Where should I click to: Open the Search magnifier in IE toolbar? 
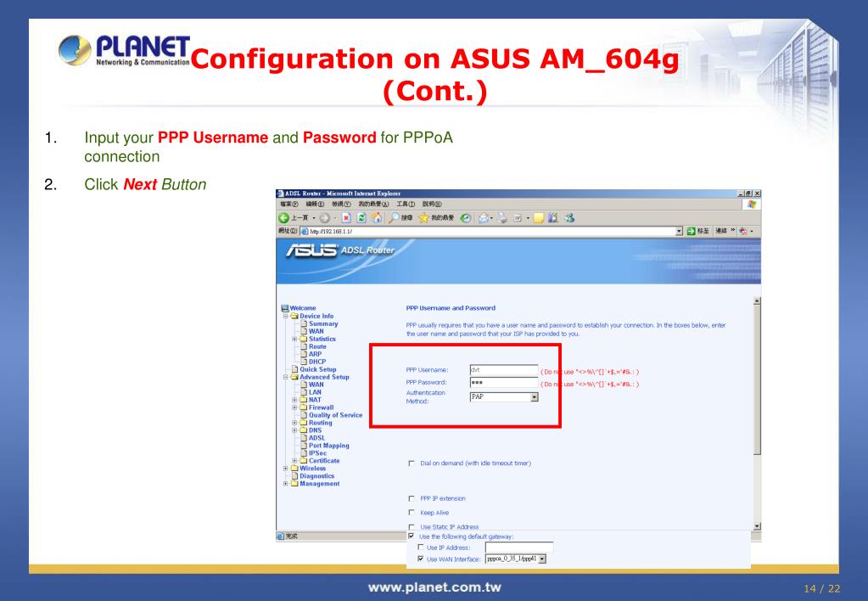tap(394, 218)
